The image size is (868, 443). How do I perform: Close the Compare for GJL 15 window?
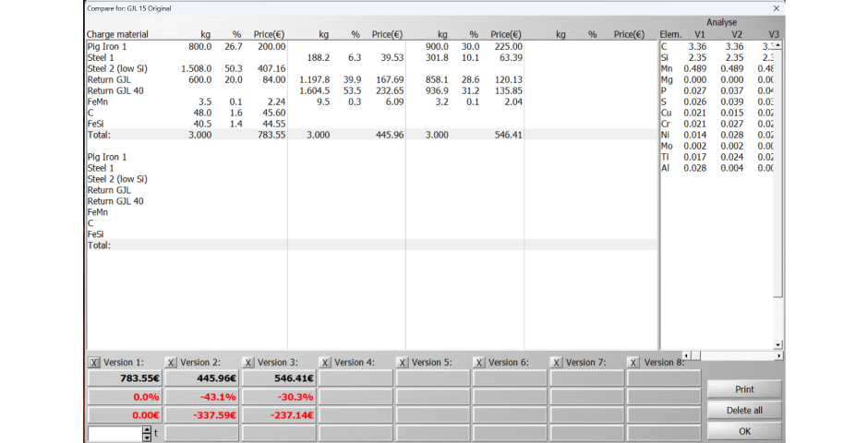[776, 8]
